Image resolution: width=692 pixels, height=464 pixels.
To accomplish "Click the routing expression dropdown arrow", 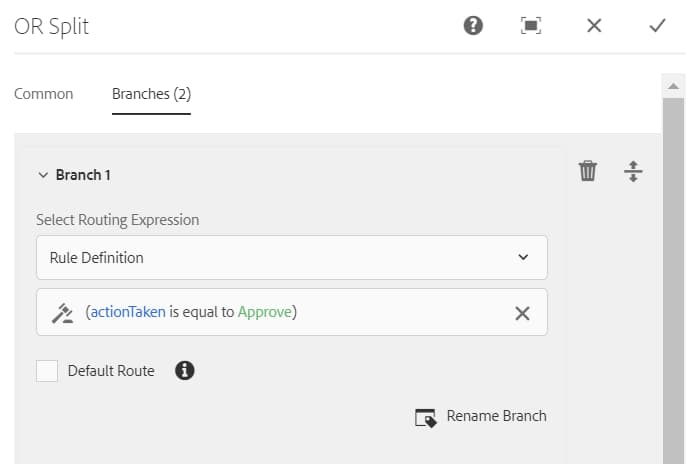I will tap(523, 257).
